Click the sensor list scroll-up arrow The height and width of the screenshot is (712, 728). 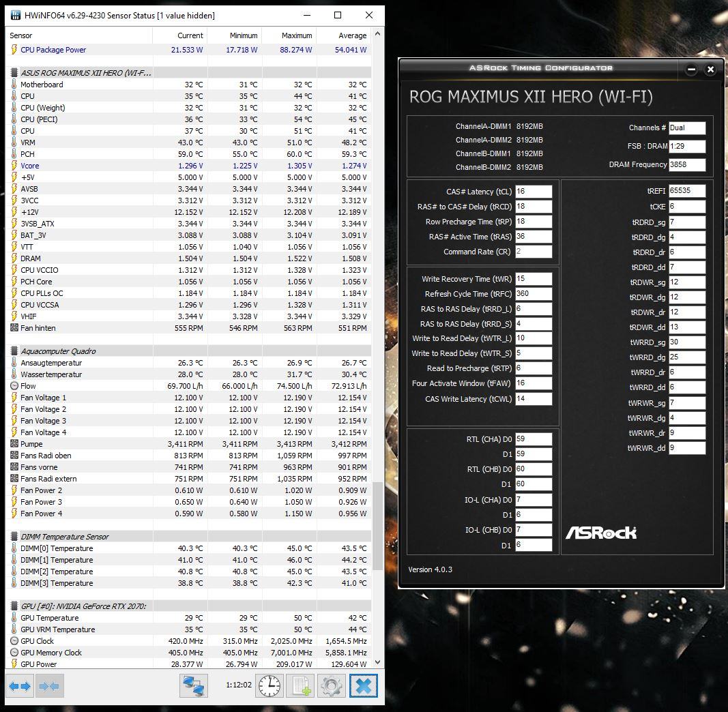pyautogui.click(x=377, y=34)
